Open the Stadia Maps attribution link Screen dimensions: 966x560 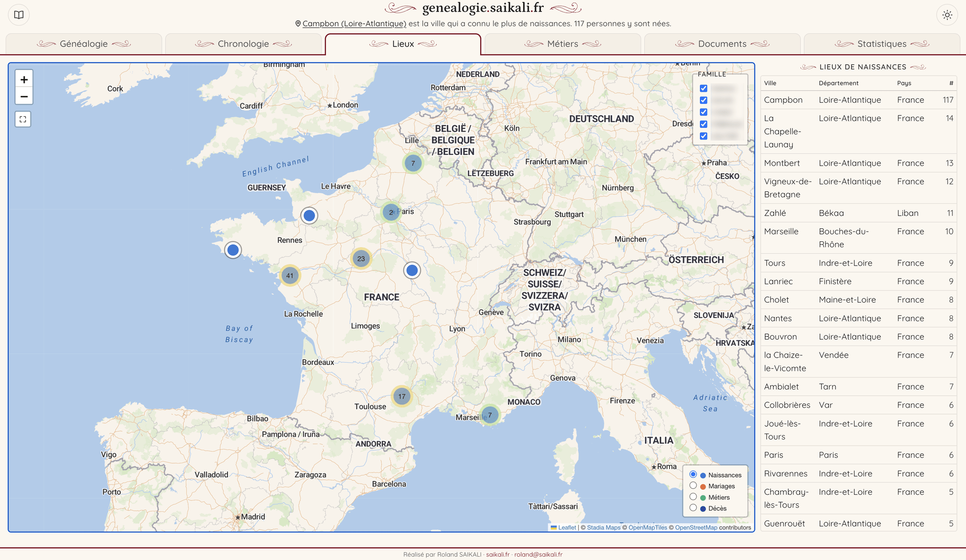coord(604,527)
